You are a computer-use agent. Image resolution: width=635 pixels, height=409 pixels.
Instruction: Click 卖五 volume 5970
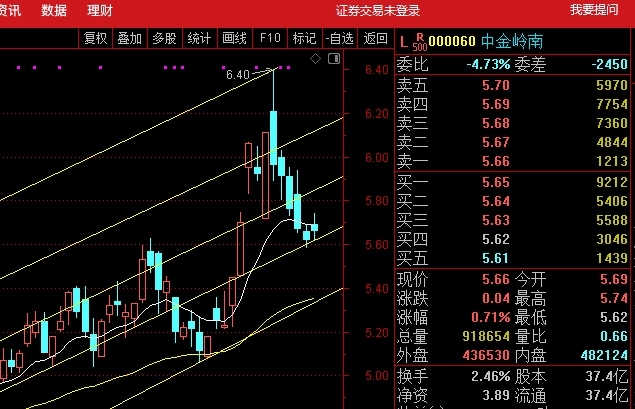(x=612, y=85)
